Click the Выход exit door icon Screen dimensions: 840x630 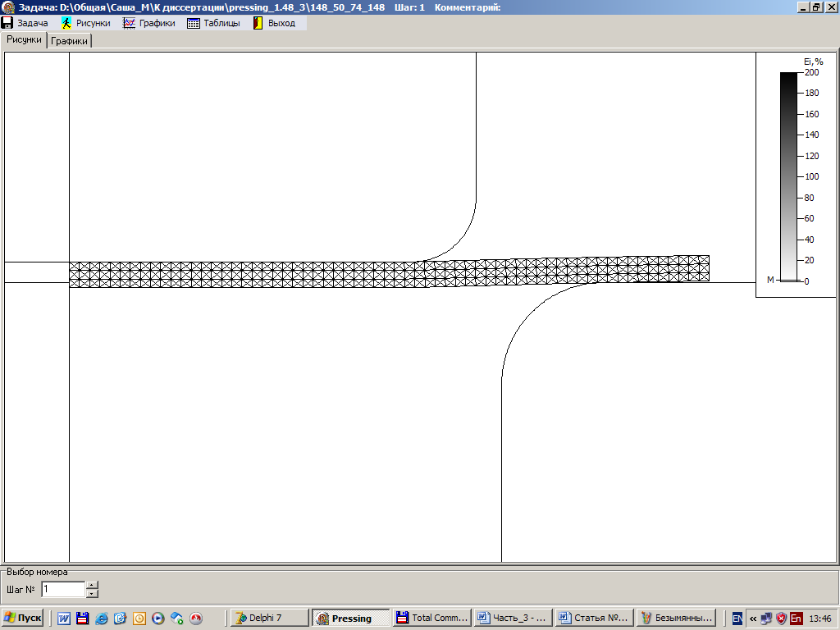258,23
